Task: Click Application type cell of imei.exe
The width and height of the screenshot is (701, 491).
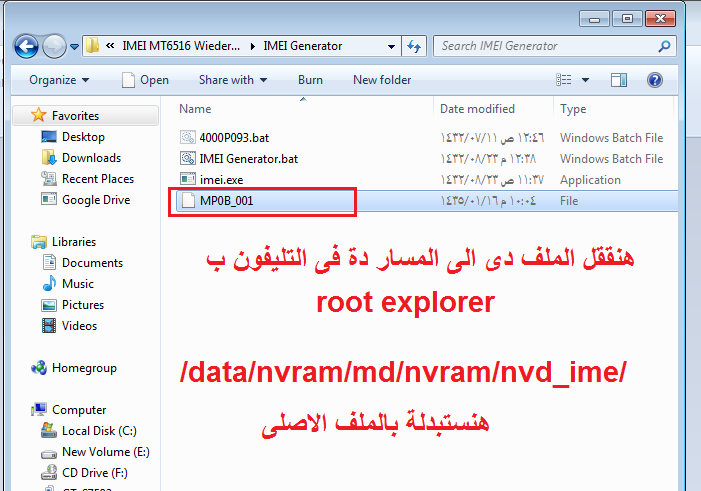Action: pyautogui.click(x=590, y=180)
